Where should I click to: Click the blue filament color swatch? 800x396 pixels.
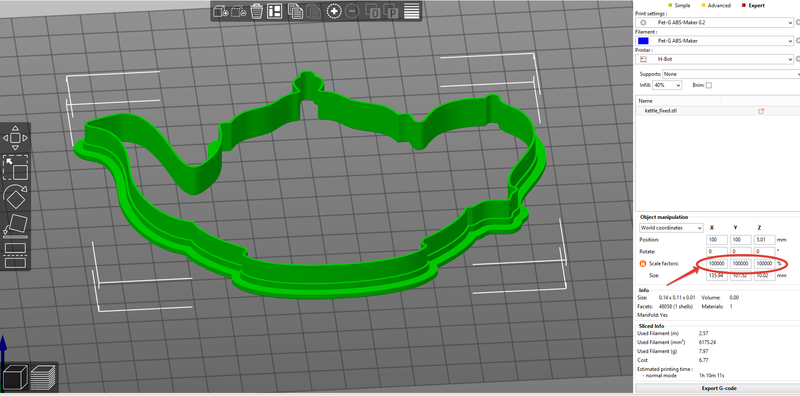[643, 41]
